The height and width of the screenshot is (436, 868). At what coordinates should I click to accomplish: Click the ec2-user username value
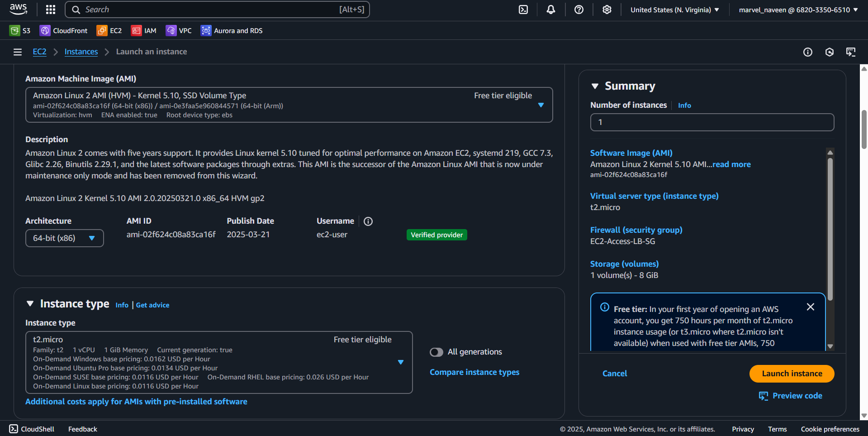[x=332, y=235]
